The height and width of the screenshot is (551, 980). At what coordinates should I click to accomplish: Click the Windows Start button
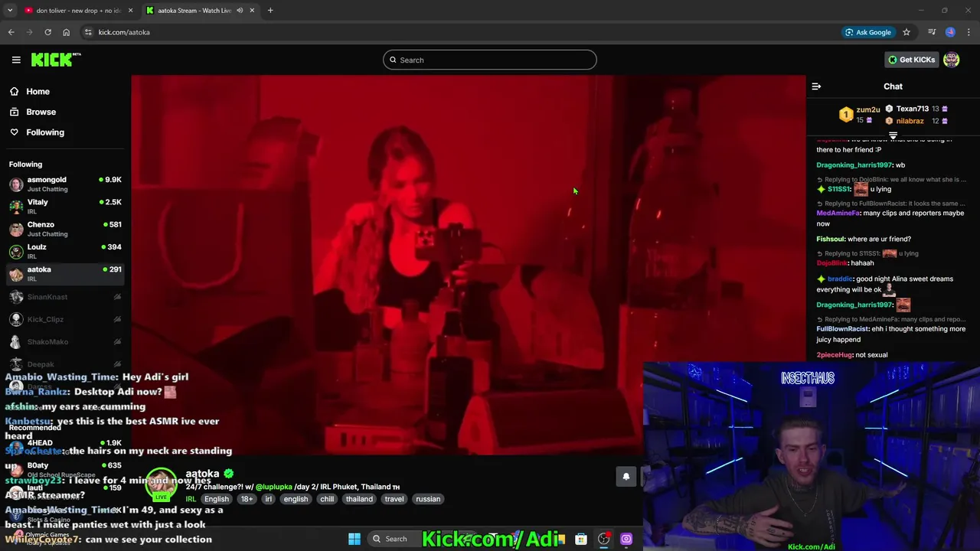tap(354, 539)
